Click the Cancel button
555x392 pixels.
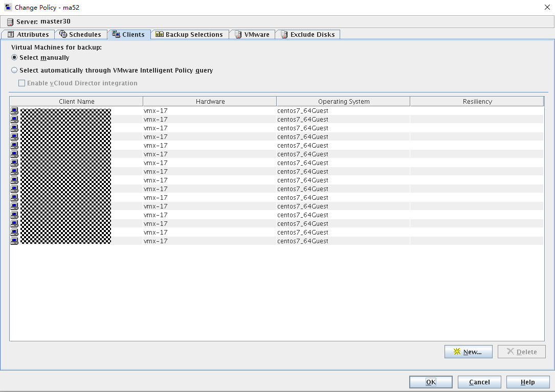click(479, 382)
